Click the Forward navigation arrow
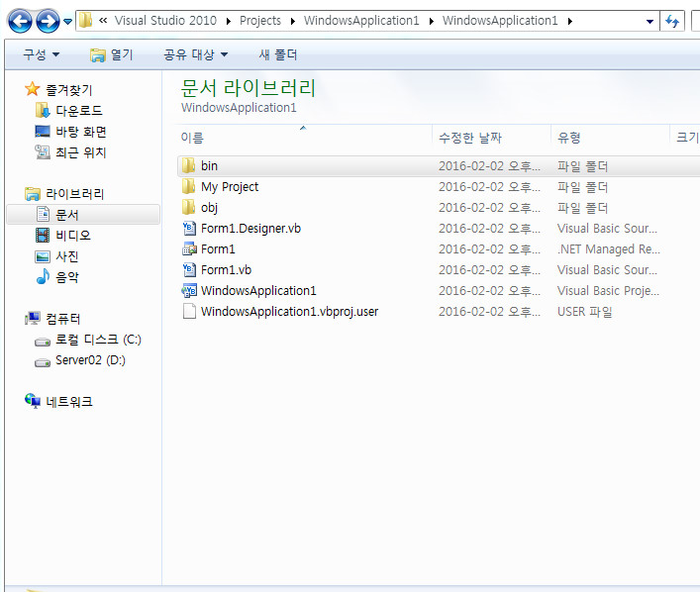The height and width of the screenshot is (592, 700). (x=48, y=21)
